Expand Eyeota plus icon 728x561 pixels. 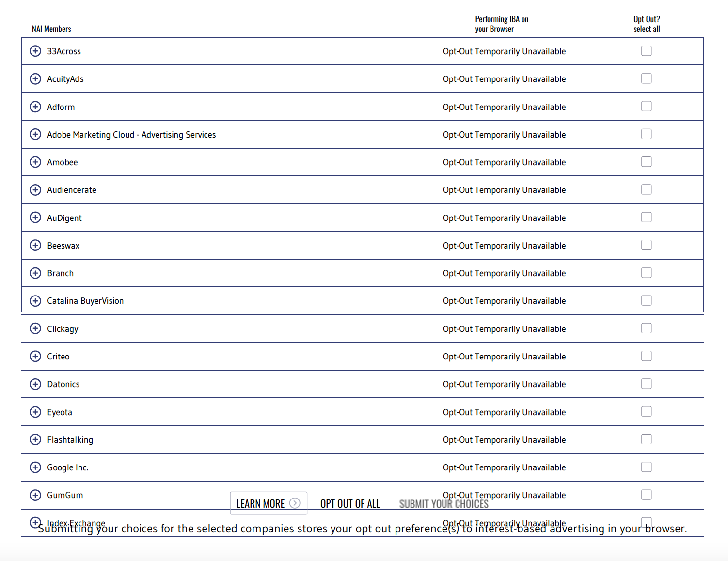click(x=35, y=412)
